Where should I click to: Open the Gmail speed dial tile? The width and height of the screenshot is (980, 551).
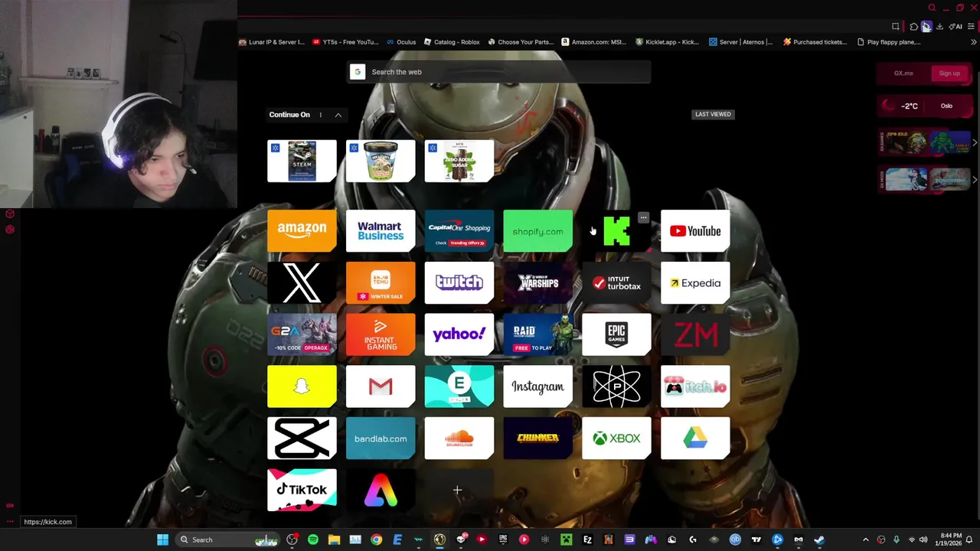click(x=381, y=386)
